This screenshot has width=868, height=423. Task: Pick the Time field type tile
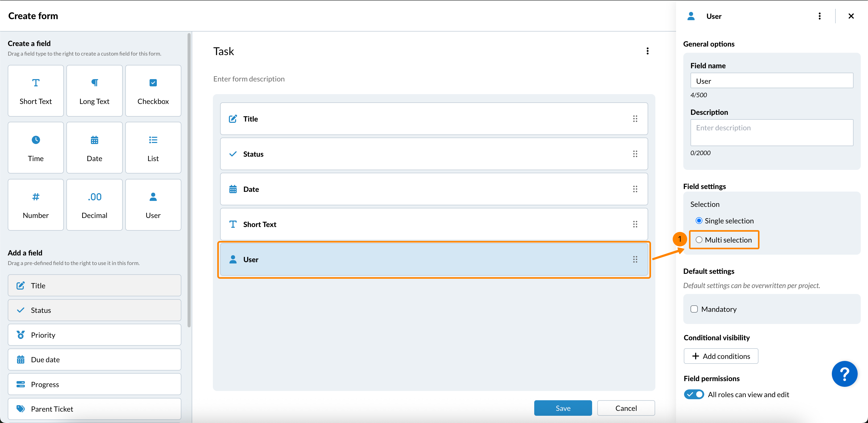36,148
